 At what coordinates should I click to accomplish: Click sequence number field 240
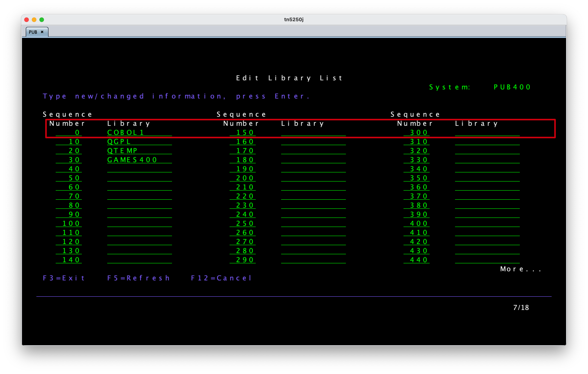[x=242, y=214]
